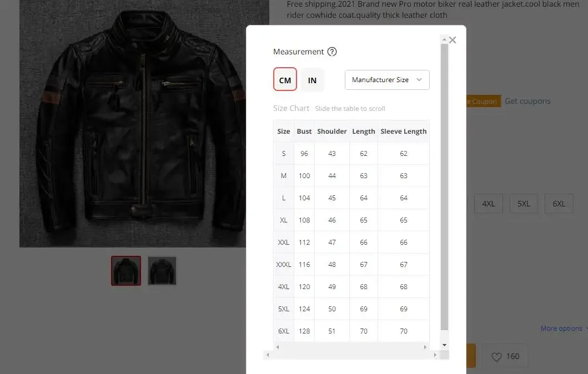Click the S size row label

coord(284,154)
